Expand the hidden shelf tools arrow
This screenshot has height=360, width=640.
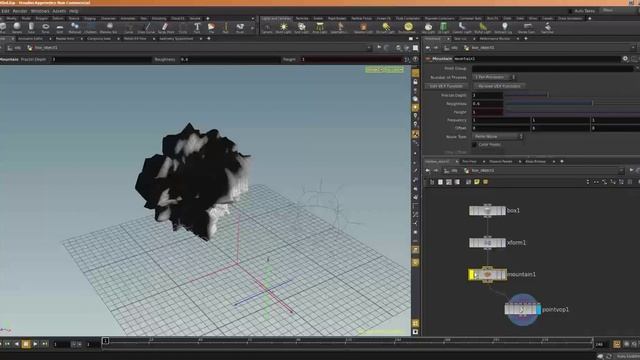(253, 28)
